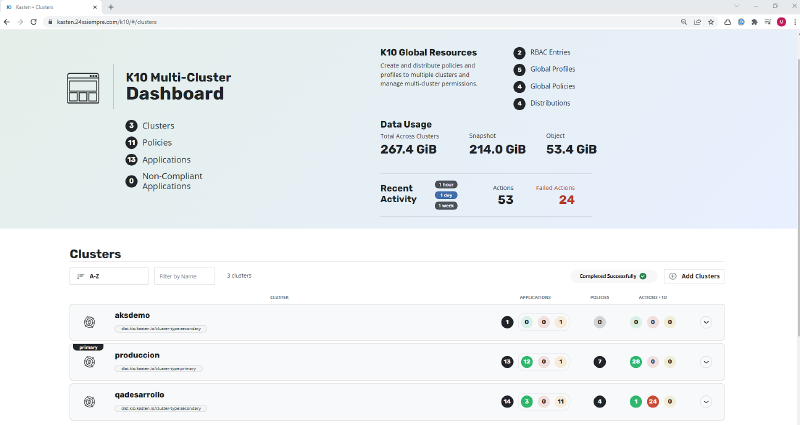Click the Completed Successfully status pill
This screenshot has height=425, width=800.
[x=613, y=276]
